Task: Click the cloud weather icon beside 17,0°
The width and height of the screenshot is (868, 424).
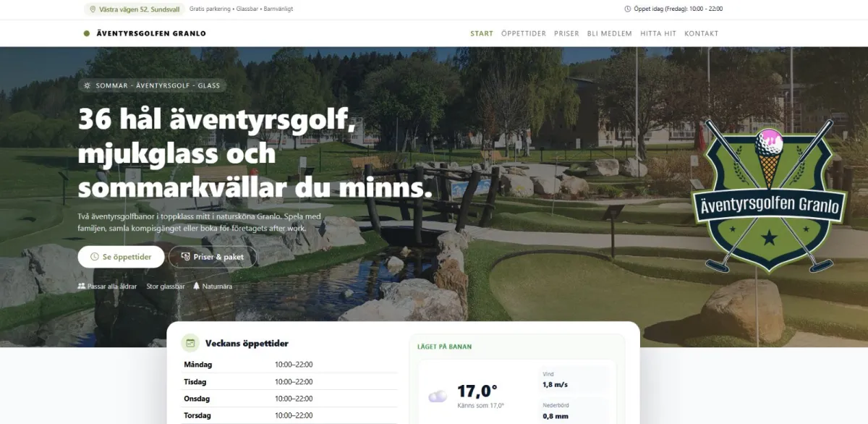Action: [437, 396]
